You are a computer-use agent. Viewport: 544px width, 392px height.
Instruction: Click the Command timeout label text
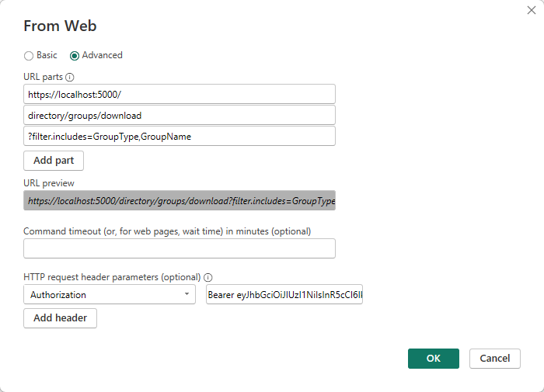(x=167, y=231)
